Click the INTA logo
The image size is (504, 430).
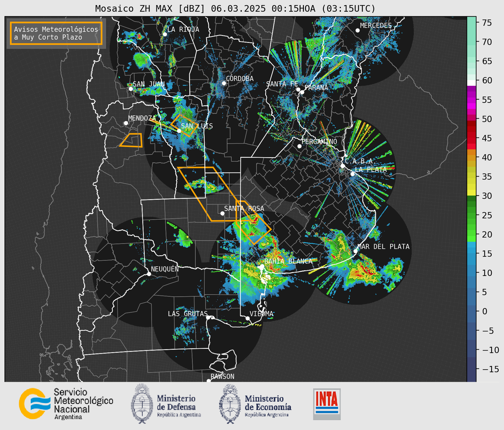point(327,404)
